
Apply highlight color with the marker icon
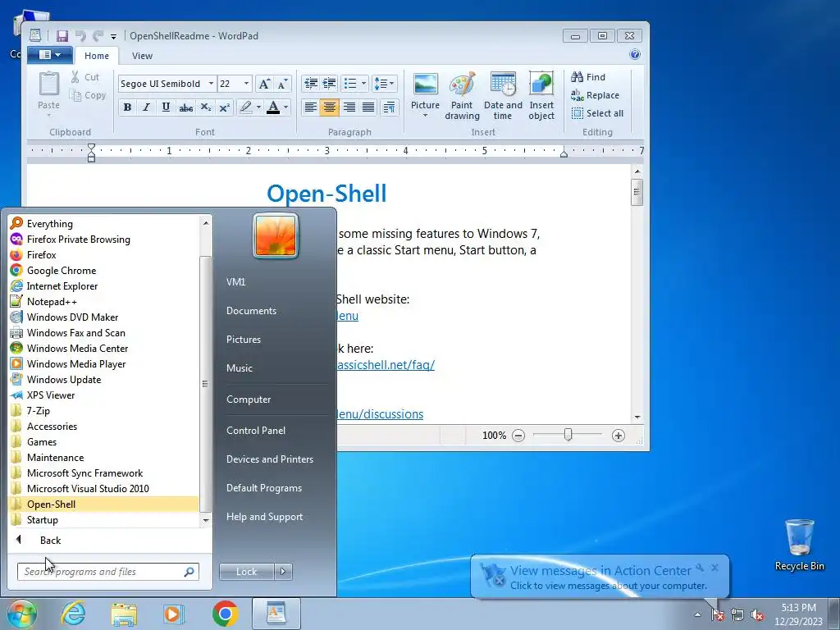(246, 107)
